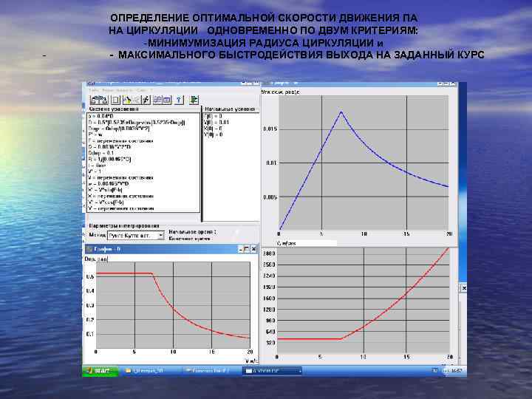Minimize the 'График - D' window
The height and width of the screenshot is (399, 532).
240,250
